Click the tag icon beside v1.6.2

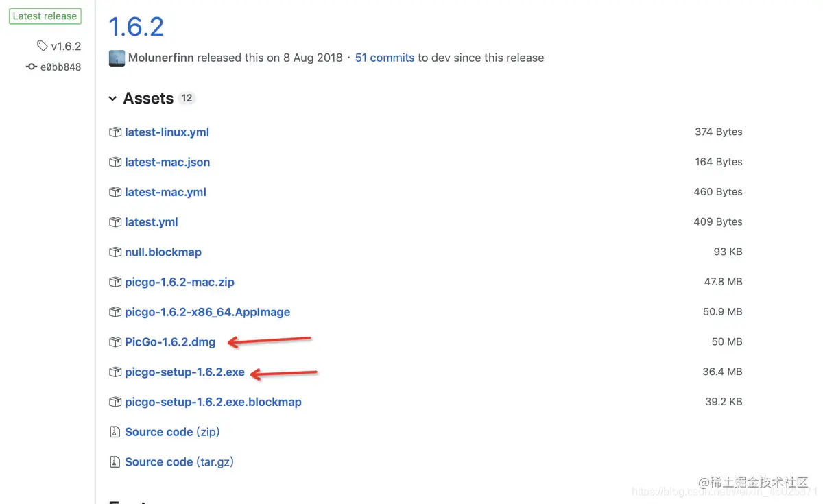pos(43,47)
